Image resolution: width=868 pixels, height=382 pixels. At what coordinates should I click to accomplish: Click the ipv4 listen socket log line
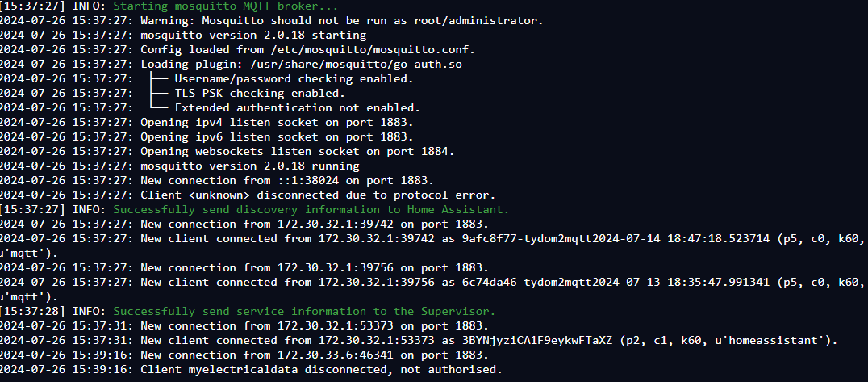pos(207,122)
